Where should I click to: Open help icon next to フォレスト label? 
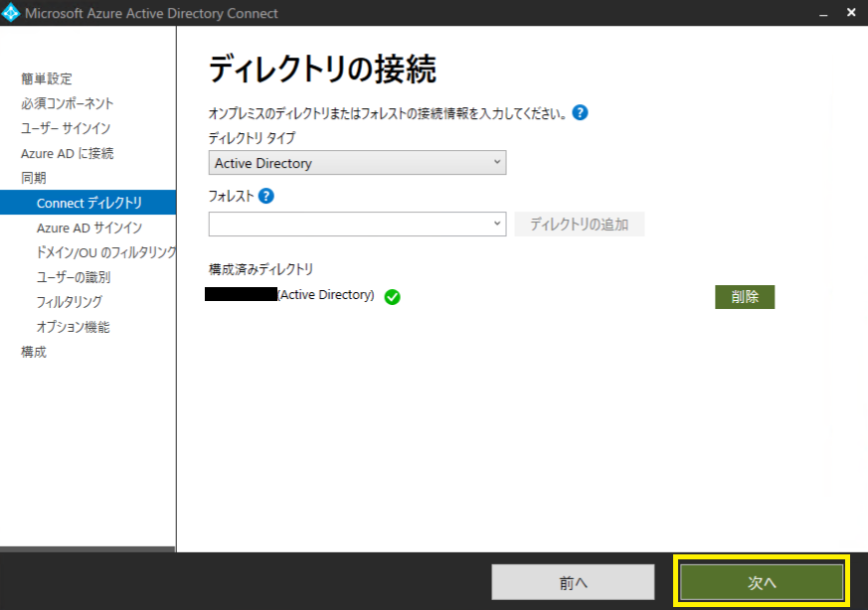pyautogui.click(x=266, y=196)
